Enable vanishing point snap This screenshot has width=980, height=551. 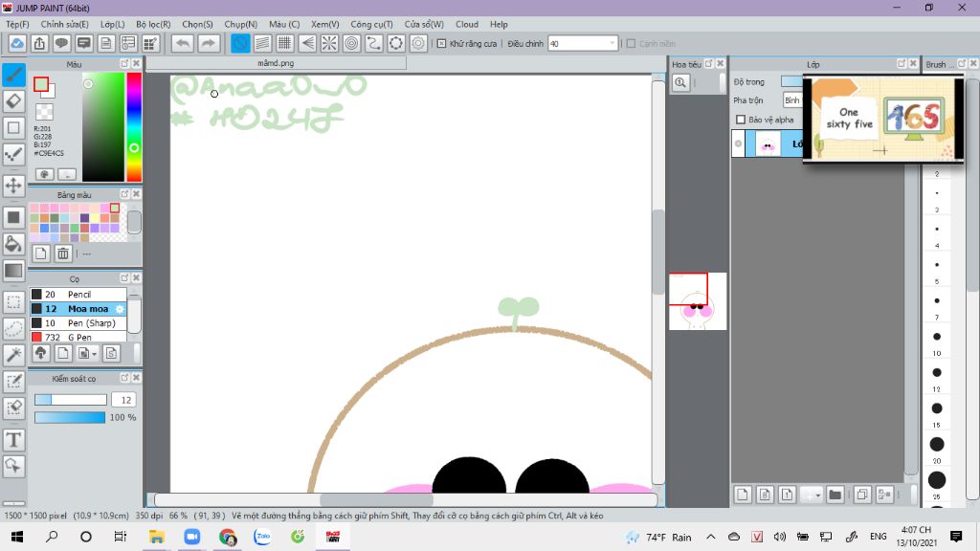[307, 43]
